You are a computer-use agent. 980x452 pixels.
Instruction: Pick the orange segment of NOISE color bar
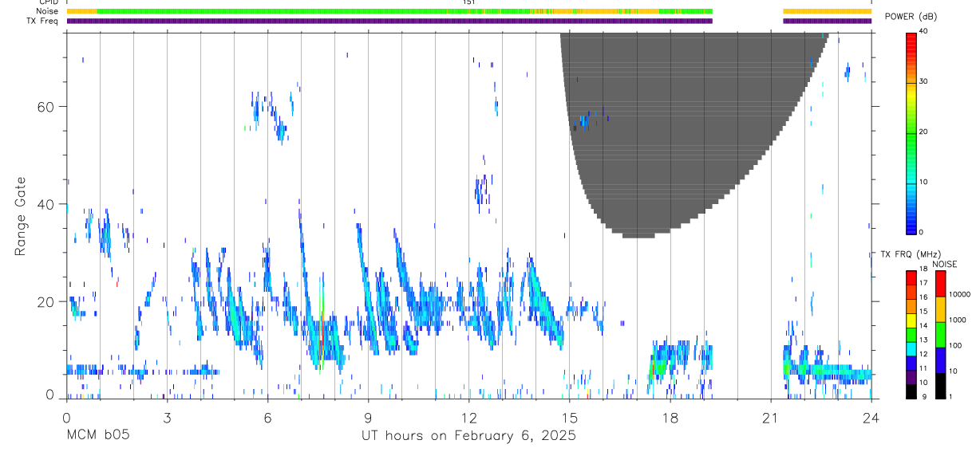(940, 309)
